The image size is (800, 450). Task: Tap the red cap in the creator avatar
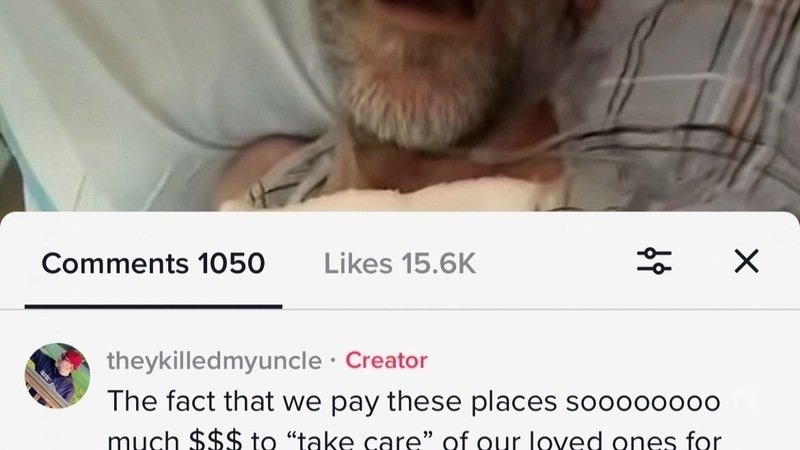click(73, 359)
